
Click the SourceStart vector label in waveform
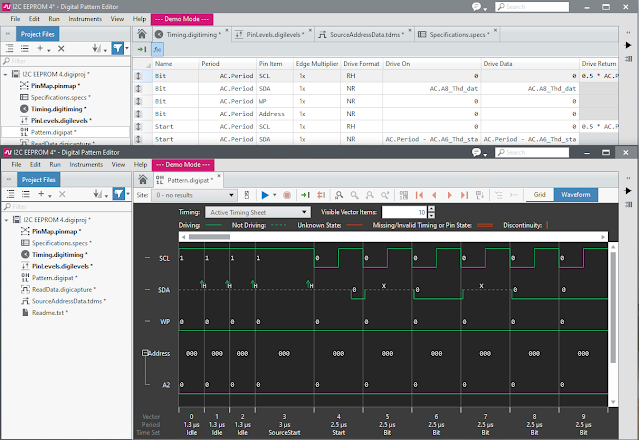284,433
